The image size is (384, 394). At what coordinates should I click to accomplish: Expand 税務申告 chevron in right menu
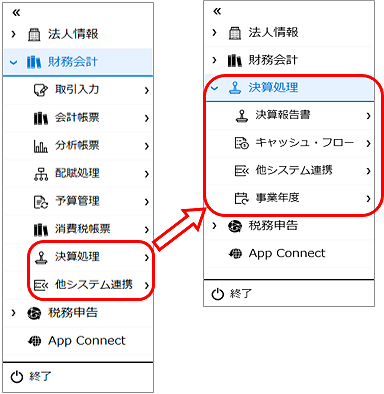214,226
